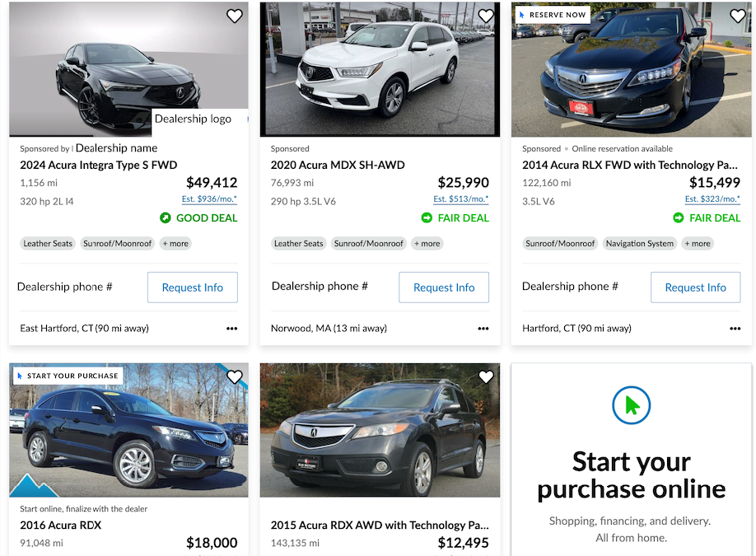Click Fair Deal icon on Acura MDX
Image resolution: width=756 pixels, height=556 pixels.
427,218
